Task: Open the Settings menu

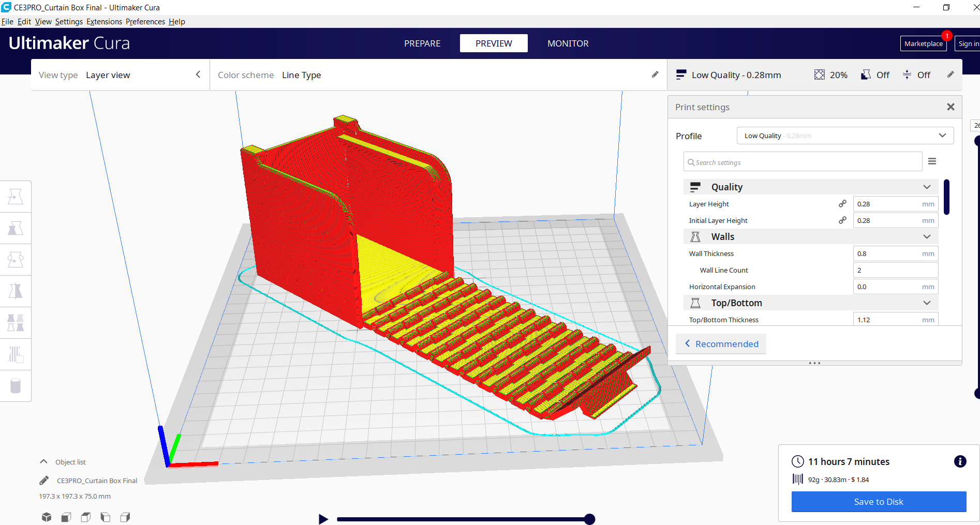Action: [69, 22]
